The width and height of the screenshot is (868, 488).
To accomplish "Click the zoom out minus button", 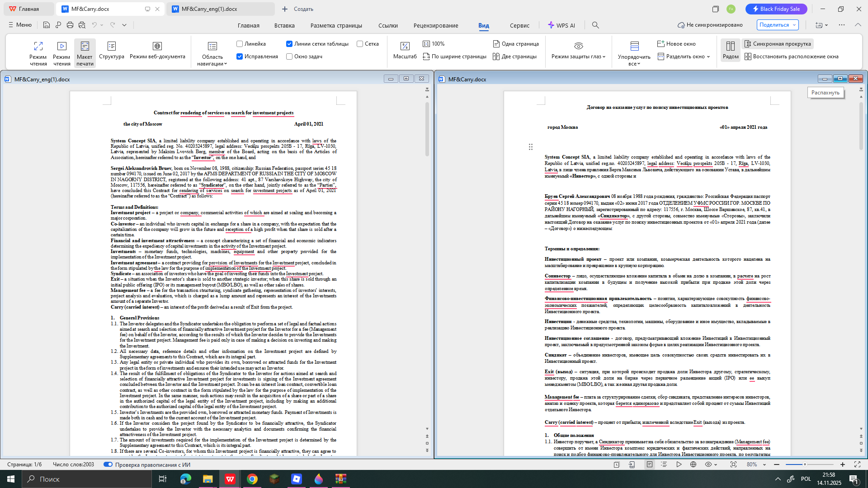I will tap(777, 465).
